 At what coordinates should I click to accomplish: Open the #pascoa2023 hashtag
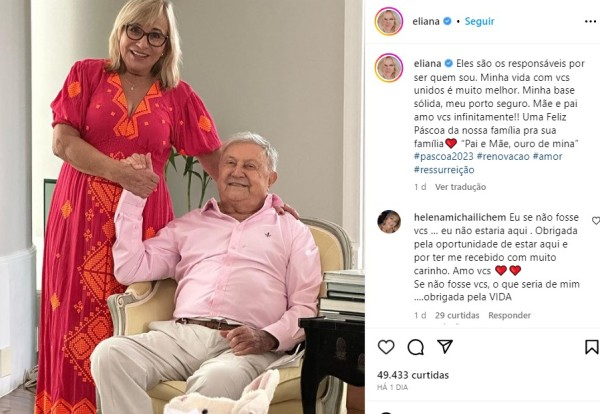pyautogui.click(x=443, y=156)
